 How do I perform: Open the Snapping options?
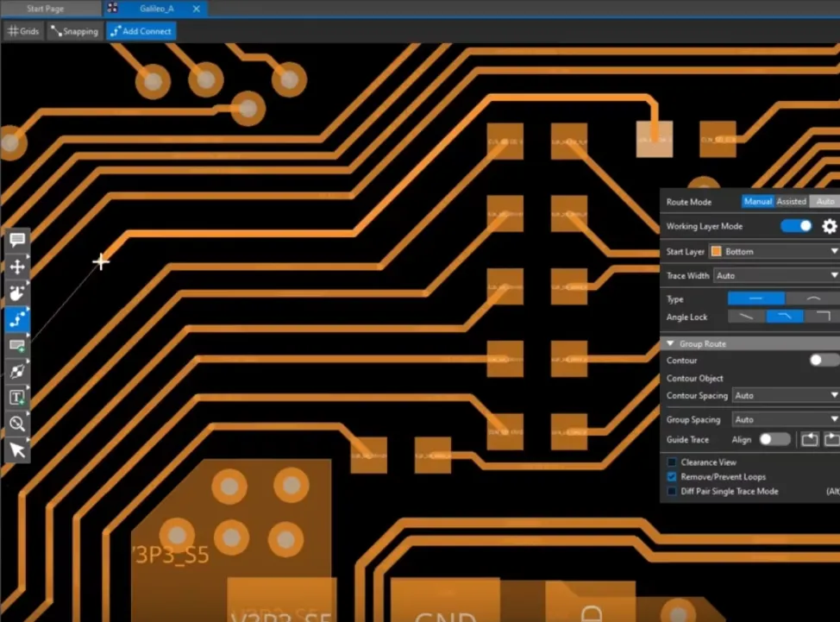click(x=74, y=31)
